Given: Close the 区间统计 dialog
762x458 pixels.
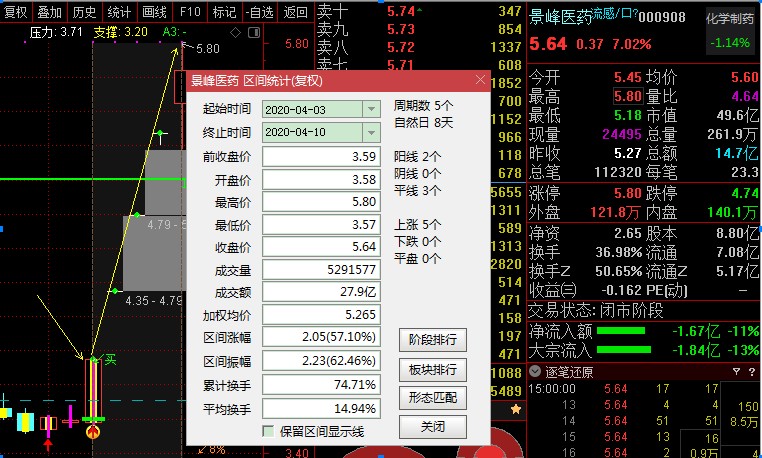Looking at the screenshot, I should pos(480,80).
